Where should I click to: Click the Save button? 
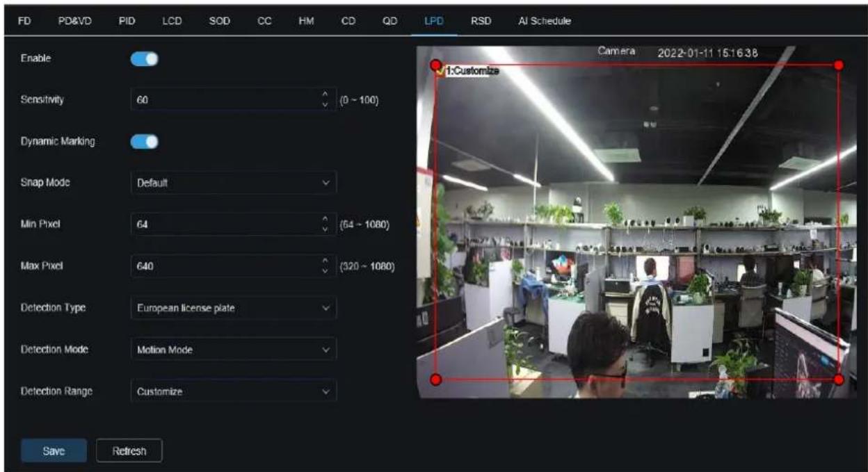pos(54,451)
